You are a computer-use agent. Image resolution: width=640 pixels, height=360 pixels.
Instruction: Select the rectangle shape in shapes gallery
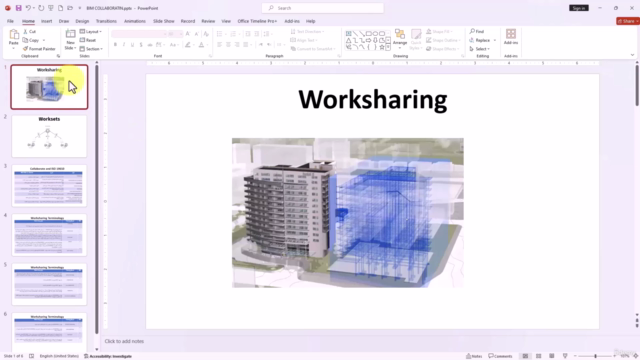[x=369, y=33]
